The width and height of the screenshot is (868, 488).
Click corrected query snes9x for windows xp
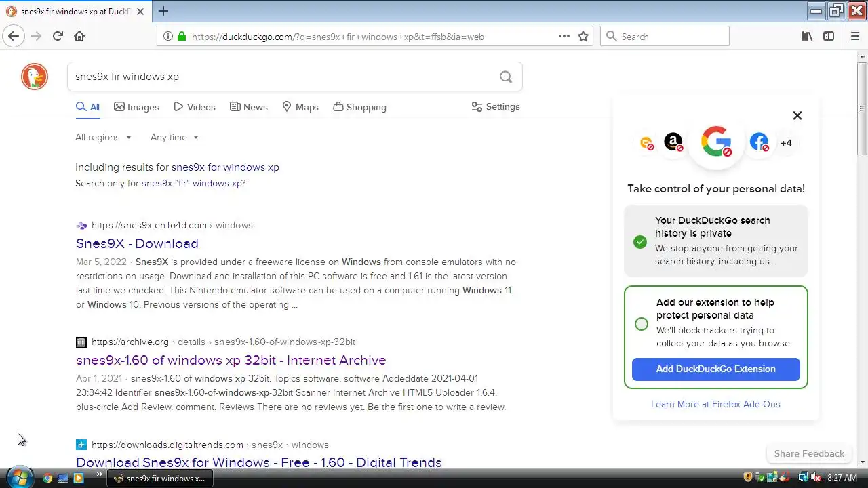pyautogui.click(x=225, y=167)
